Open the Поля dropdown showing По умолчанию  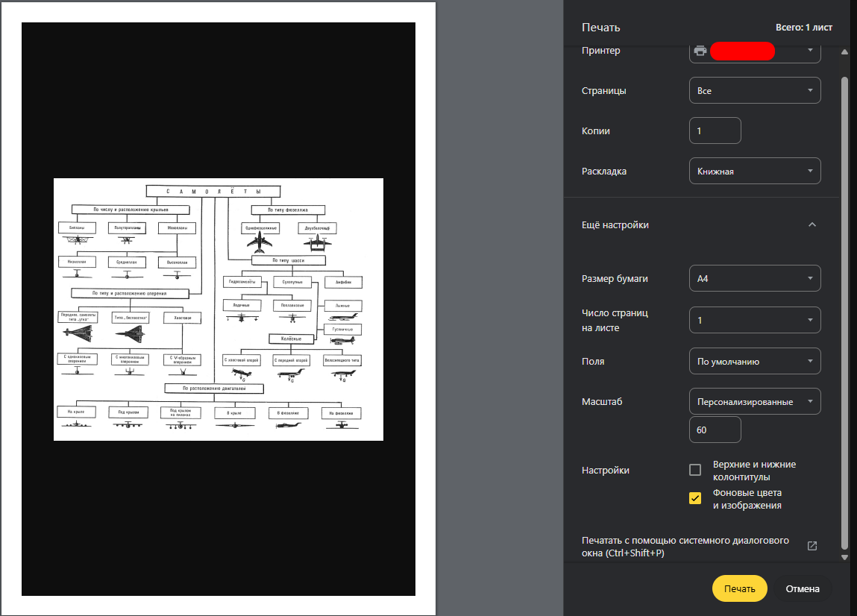(x=754, y=361)
